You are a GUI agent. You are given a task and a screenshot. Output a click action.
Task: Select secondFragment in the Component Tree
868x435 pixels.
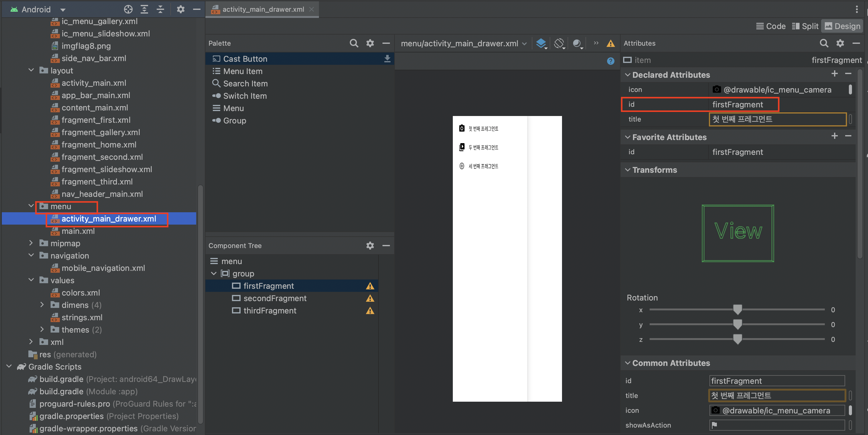275,298
